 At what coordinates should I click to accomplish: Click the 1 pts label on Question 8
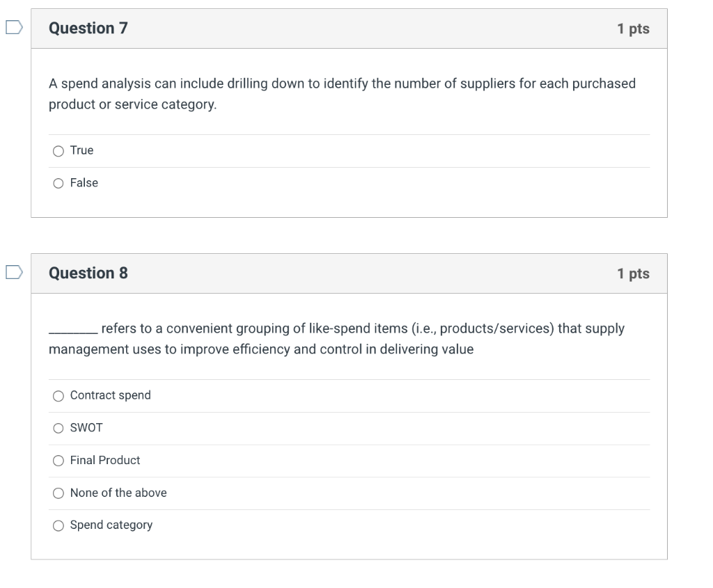tap(633, 274)
